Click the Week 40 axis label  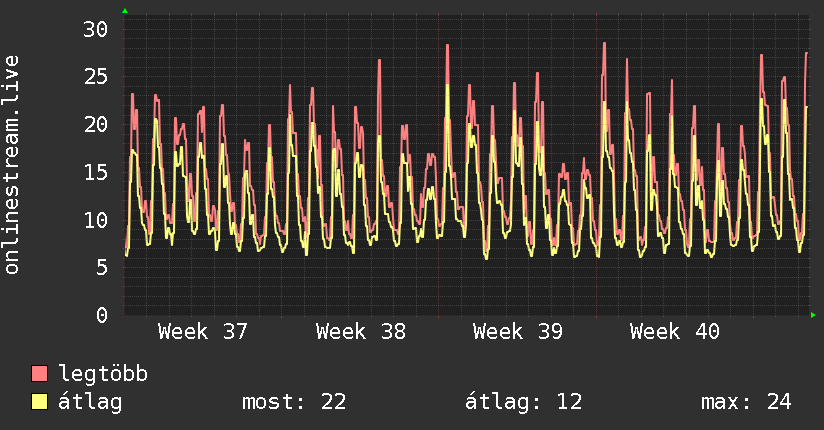click(675, 332)
